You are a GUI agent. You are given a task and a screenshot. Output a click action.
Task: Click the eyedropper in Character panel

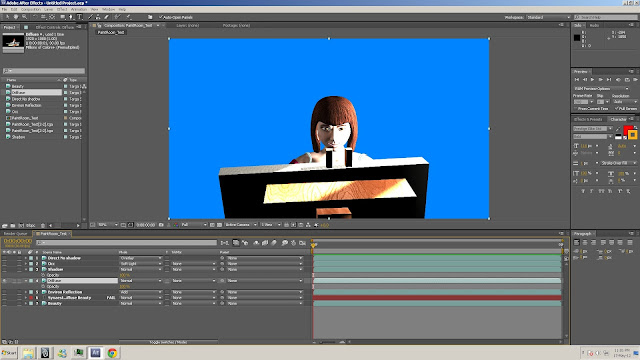(618, 129)
